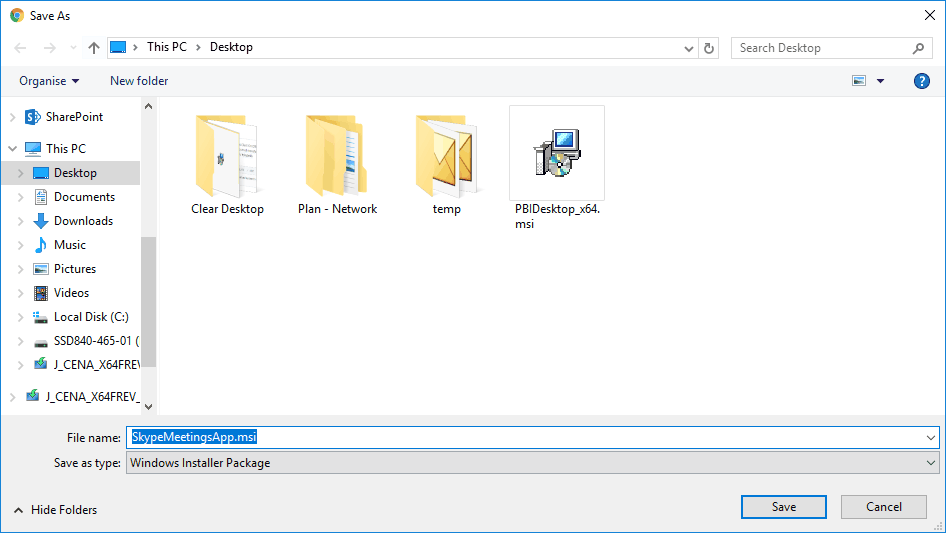Screen dimensions: 946x533
Task: Expand the address bar history dropdown
Action: (689, 48)
